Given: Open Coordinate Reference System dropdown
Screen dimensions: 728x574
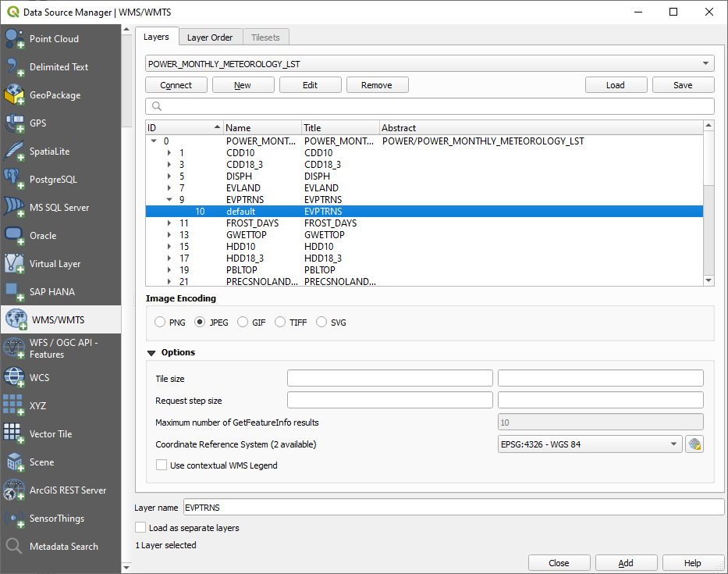Looking at the screenshot, I should click(589, 444).
